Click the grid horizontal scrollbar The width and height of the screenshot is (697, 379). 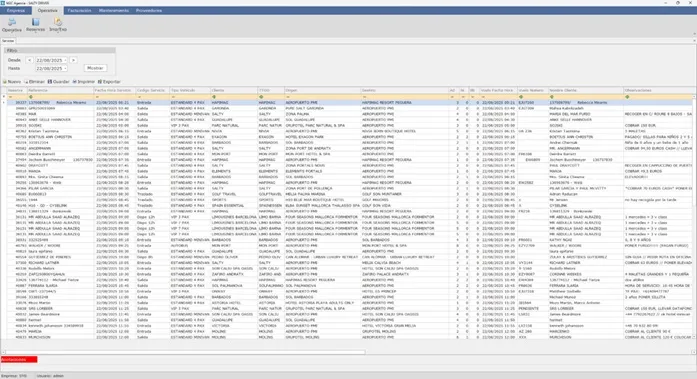(185, 352)
